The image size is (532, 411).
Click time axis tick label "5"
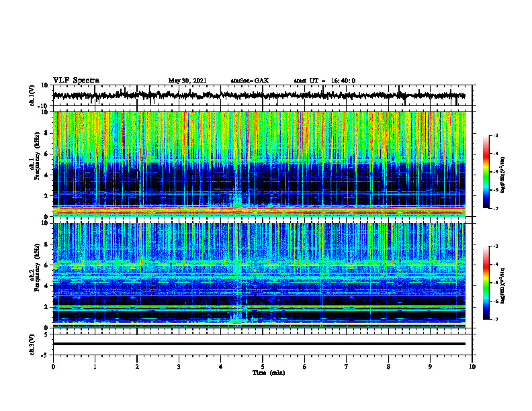click(263, 367)
